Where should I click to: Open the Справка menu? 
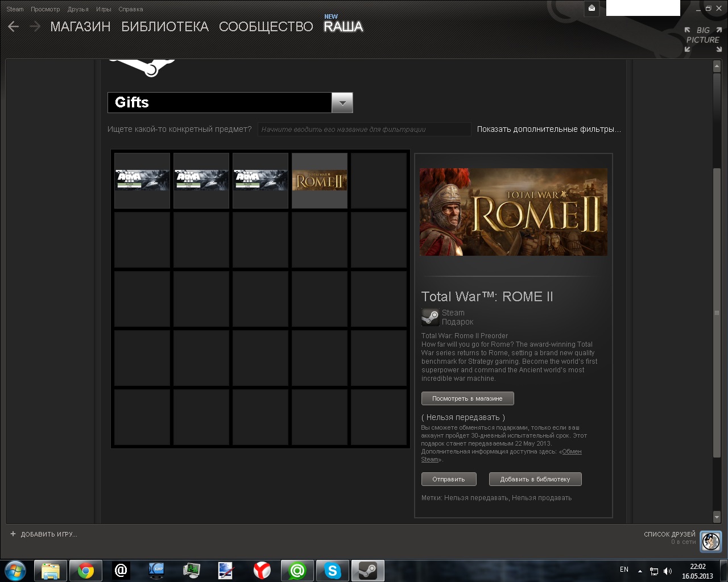point(131,9)
